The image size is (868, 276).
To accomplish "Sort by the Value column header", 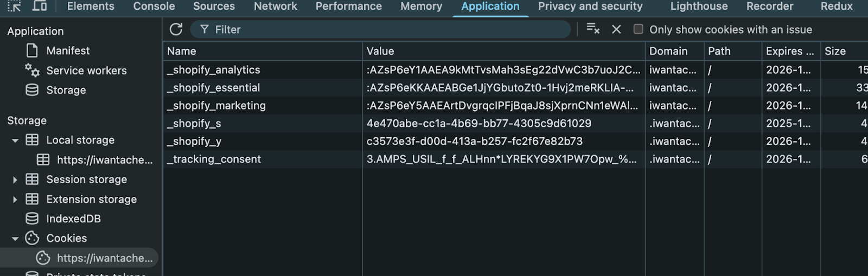I will [503, 51].
